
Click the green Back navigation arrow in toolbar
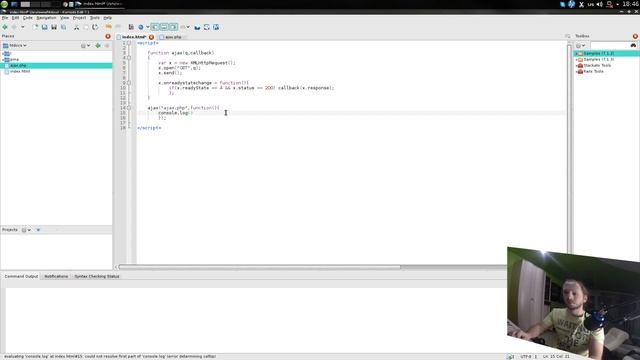(x=5, y=27)
